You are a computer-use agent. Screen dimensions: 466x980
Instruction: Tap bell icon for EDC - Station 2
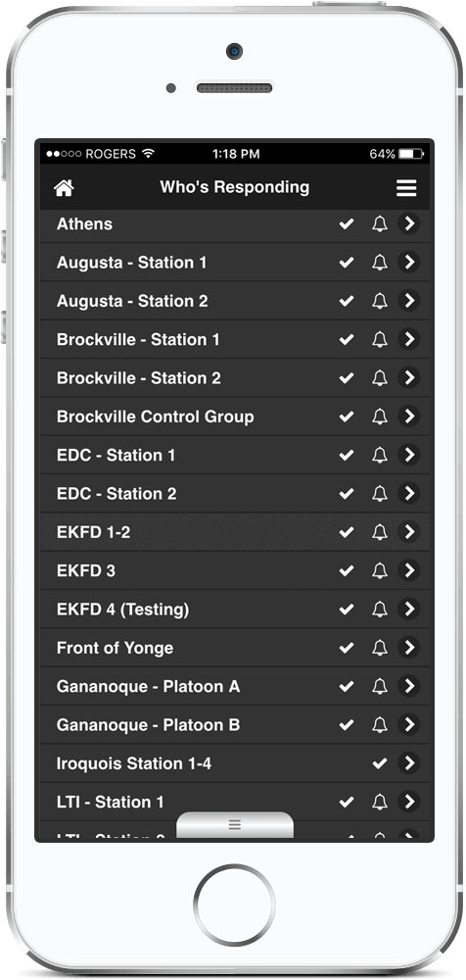pos(380,494)
